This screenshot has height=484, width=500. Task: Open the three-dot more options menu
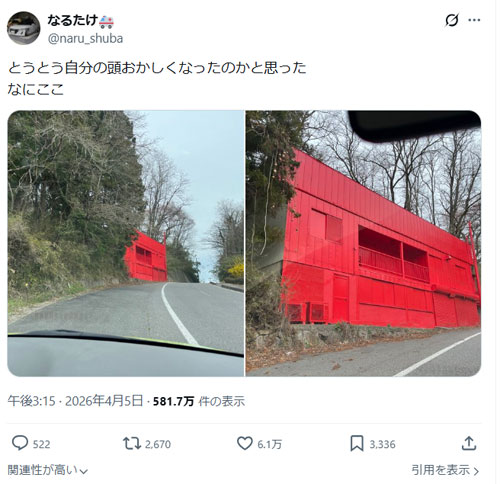point(474,20)
